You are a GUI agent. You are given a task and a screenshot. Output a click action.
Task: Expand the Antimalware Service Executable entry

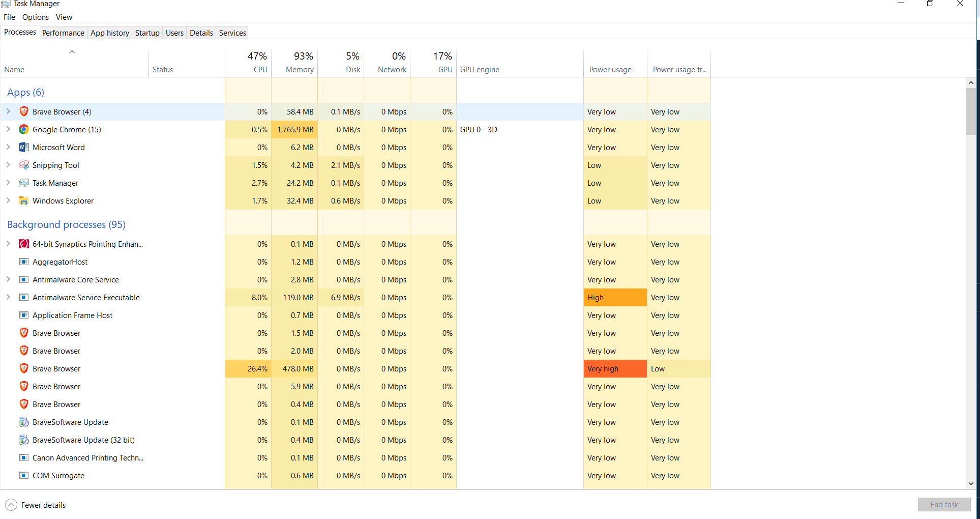[8, 297]
